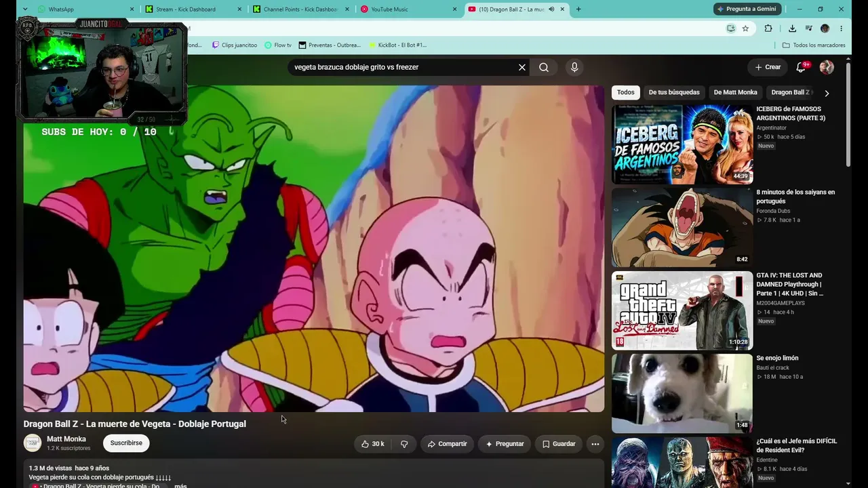Dislike the Dragon Ball Z video
This screenshot has width=868, height=488.
pyautogui.click(x=404, y=444)
